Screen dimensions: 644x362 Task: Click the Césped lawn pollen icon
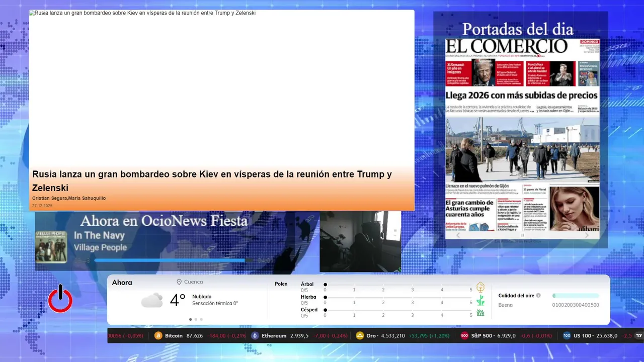point(480,313)
